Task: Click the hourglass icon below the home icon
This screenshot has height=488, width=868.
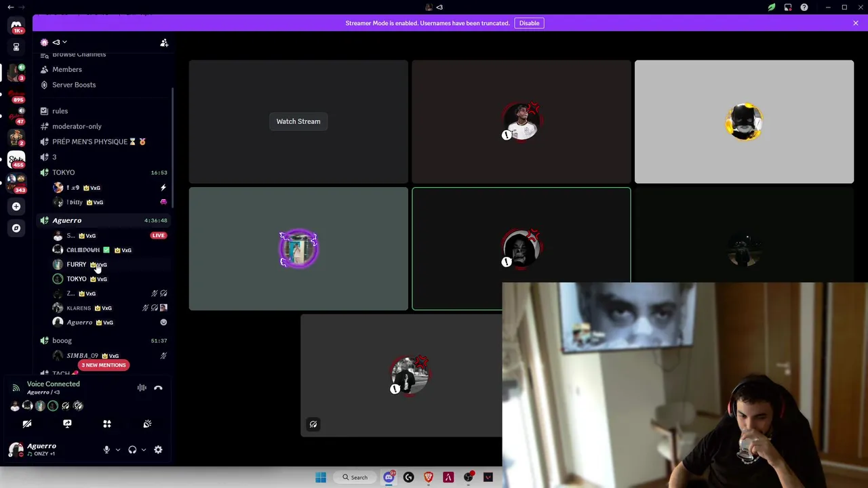Action: [x=16, y=47]
